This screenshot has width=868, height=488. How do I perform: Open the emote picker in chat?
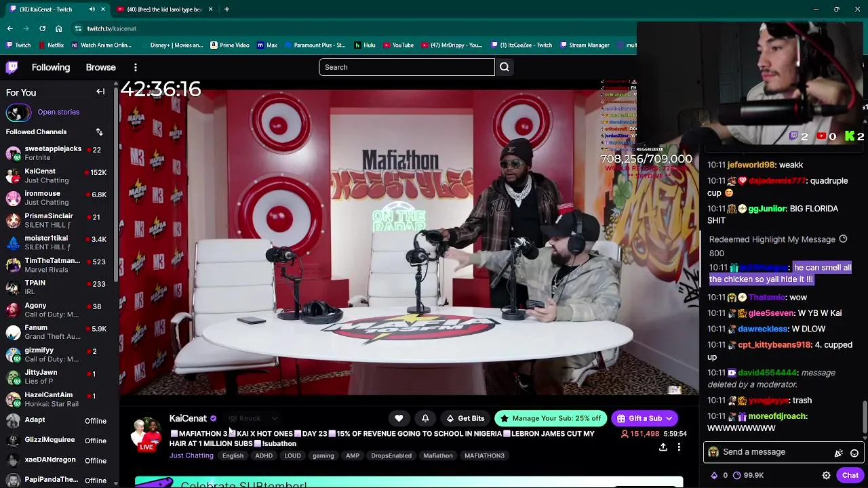854,453
